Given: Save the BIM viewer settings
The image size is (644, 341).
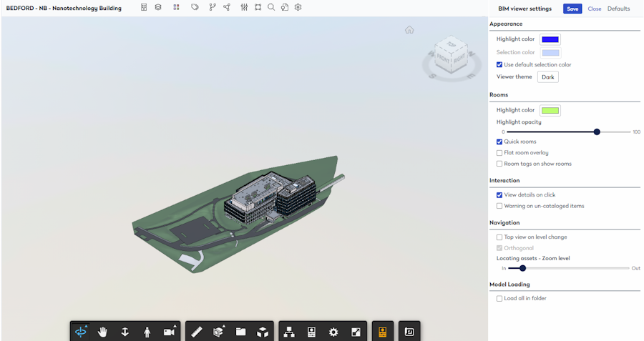Looking at the screenshot, I should click(x=572, y=9).
